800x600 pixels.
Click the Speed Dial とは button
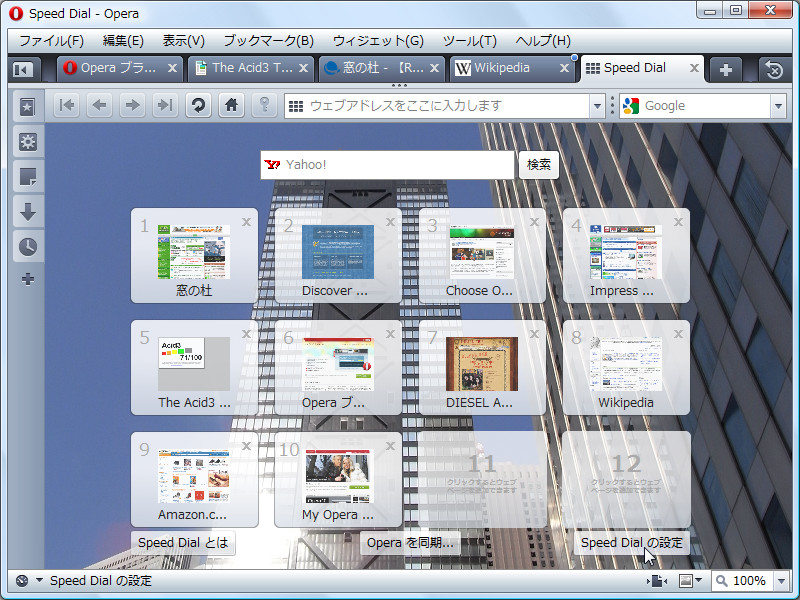click(x=183, y=543)
